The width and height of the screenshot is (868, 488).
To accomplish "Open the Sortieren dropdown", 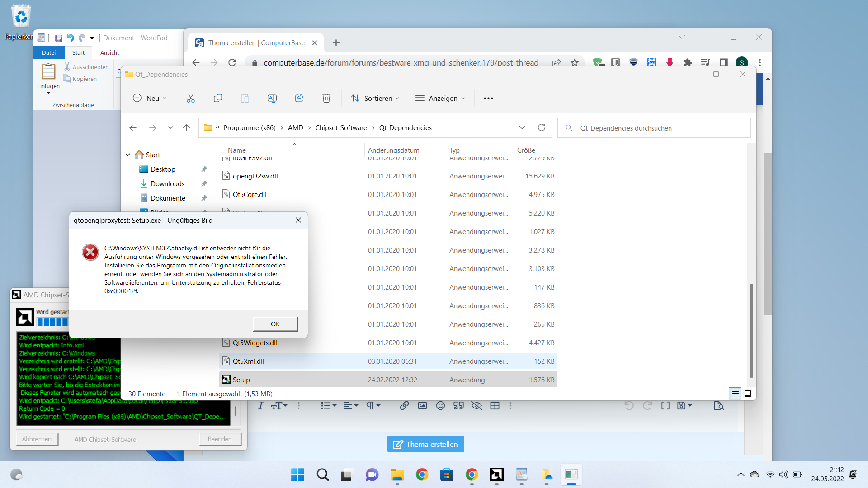I will 375,98.
